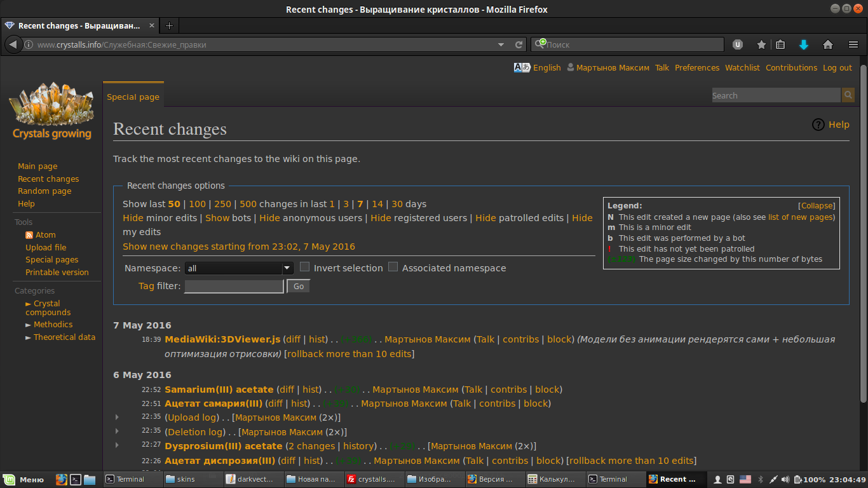The width and height of the screenshot is (868, 488).
Task: Open the uBlock Origin extension icon
Action: 737,44
